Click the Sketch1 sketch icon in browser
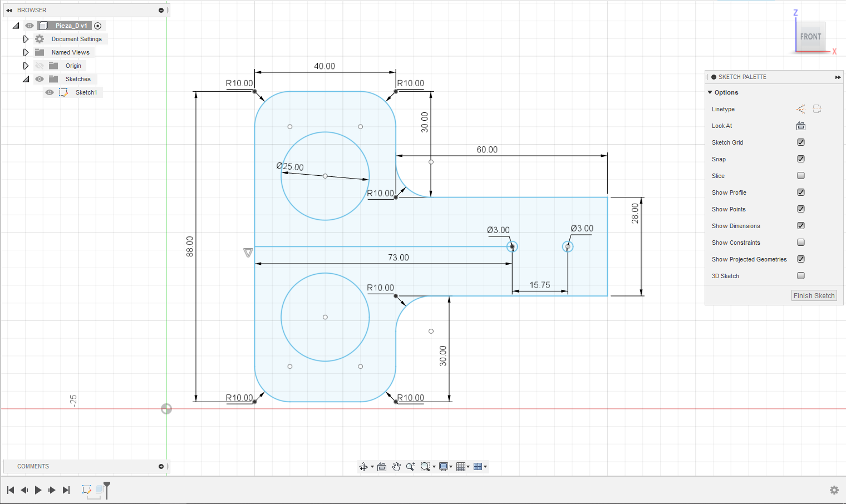Viewport: 846px width, 504px height. [63, 92]
